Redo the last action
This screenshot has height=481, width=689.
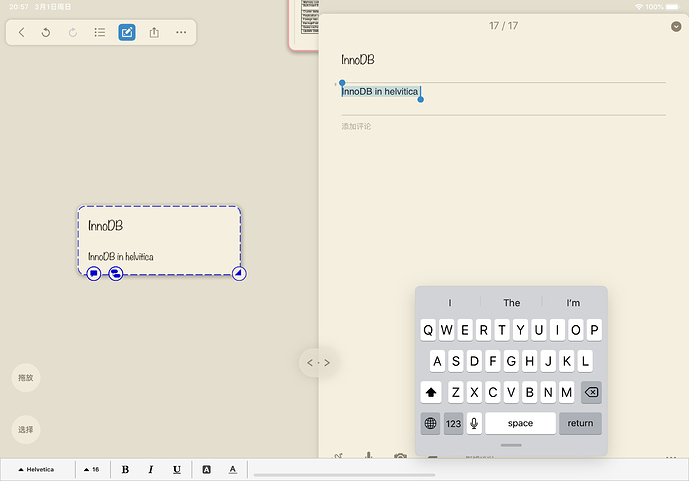(73, 32)
